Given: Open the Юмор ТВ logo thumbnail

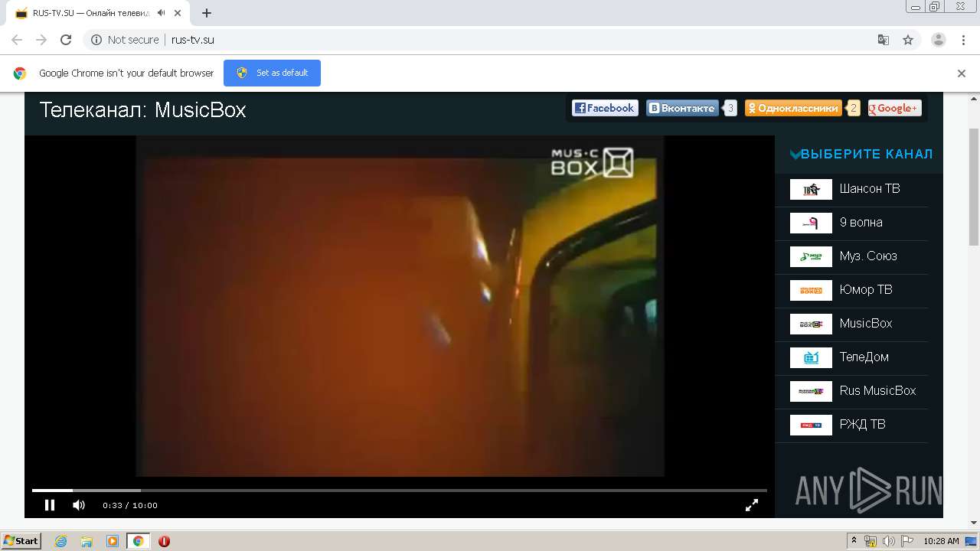Looking at the screenshot, I should 811,290.
